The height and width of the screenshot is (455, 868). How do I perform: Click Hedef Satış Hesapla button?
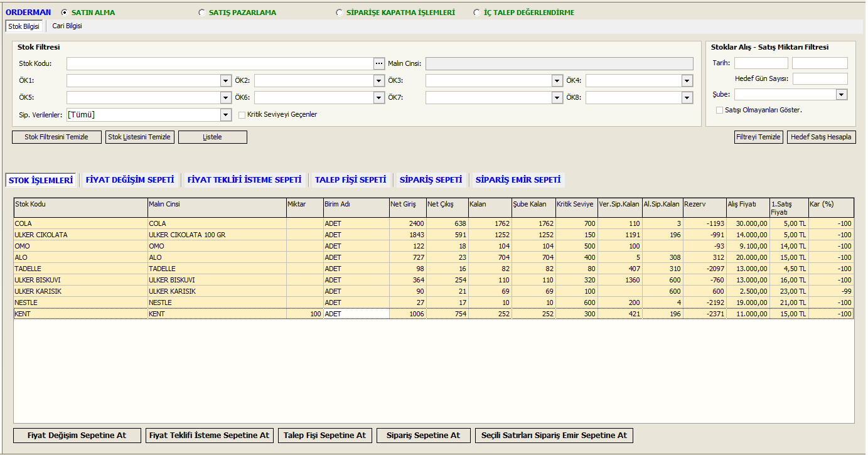[x=821, y=137]
